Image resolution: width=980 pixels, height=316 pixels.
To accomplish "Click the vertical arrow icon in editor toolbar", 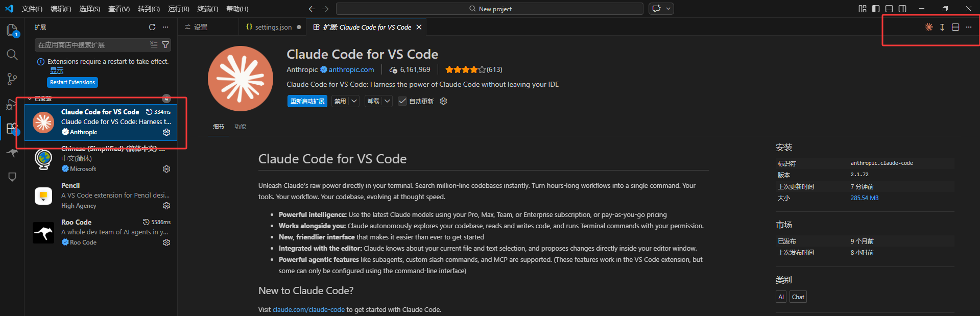I will point(942,27).
